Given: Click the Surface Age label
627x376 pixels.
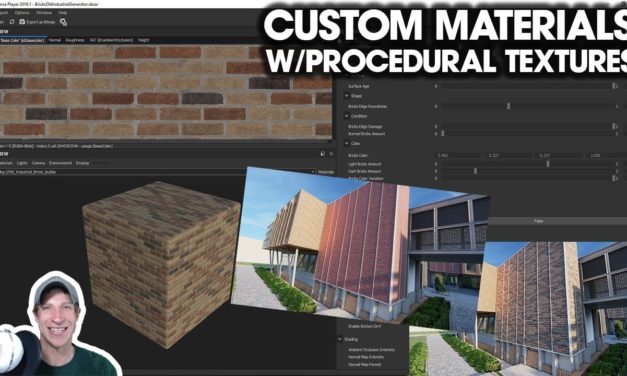Looking at the screenshot, I should [x=359, y=86].
